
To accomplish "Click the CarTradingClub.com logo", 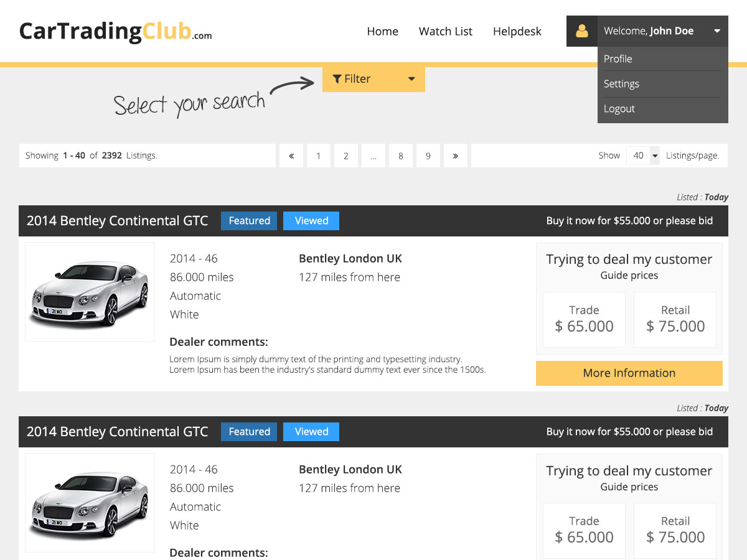I will 116,31.
